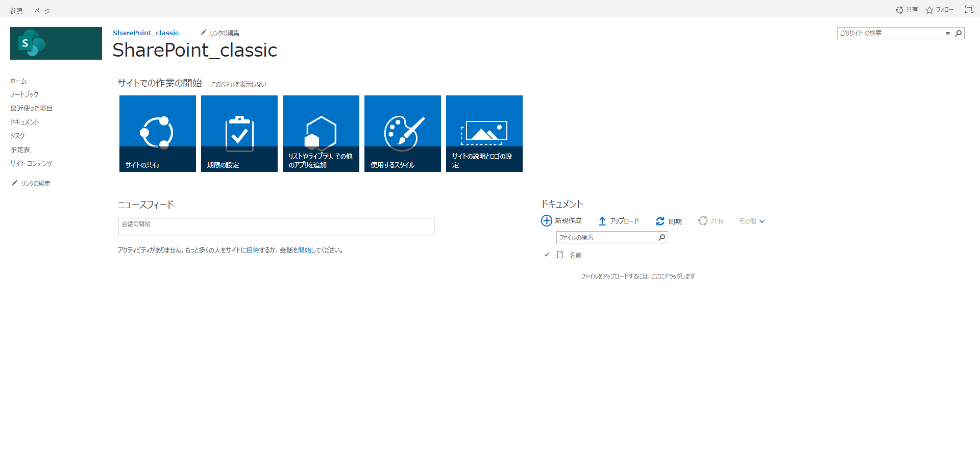Click the ニュースフィード heading
Image resolution: width=980 pixels, height=452 pixels.
[146, 205]
